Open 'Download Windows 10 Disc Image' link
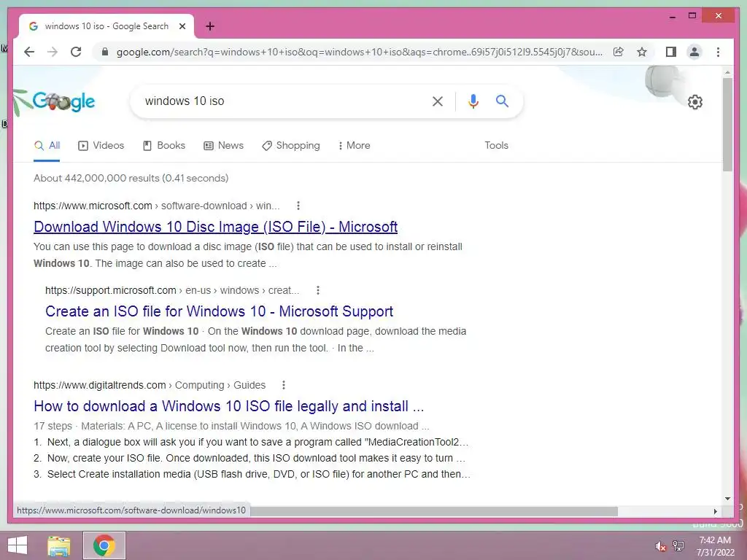 (x=215, y=227)
